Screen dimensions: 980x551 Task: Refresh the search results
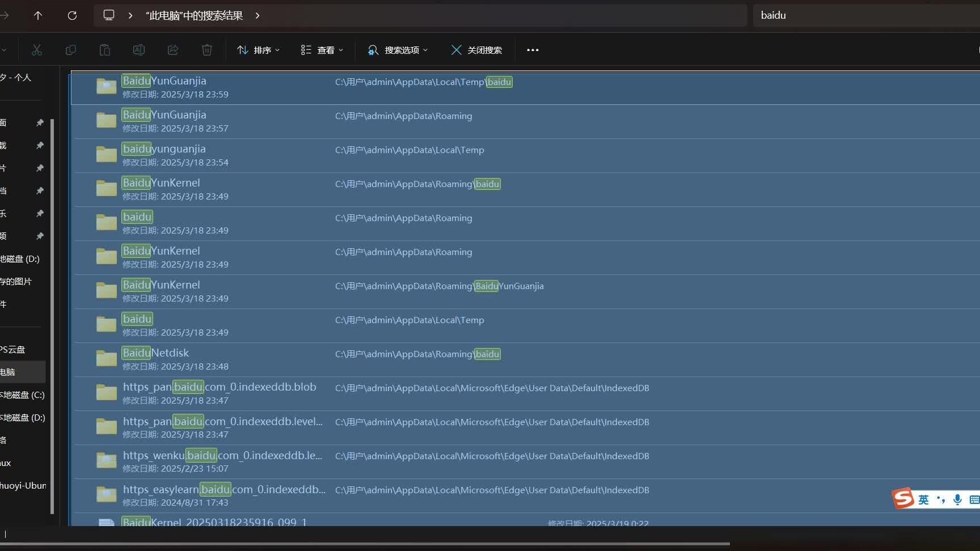tap(72, 15)
